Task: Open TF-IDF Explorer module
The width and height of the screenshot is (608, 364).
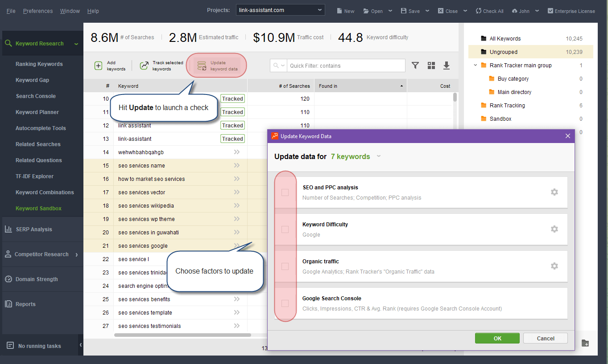Action: tap(34, 176)
